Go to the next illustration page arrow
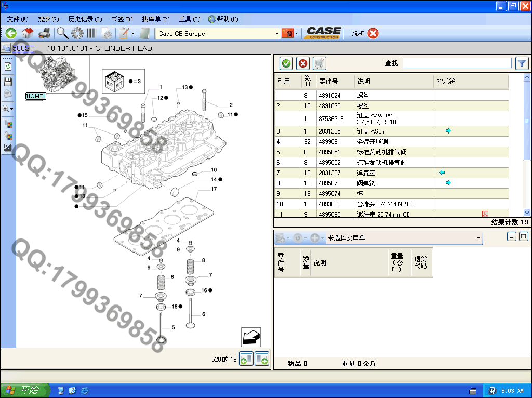 click(x=262, y=359)
